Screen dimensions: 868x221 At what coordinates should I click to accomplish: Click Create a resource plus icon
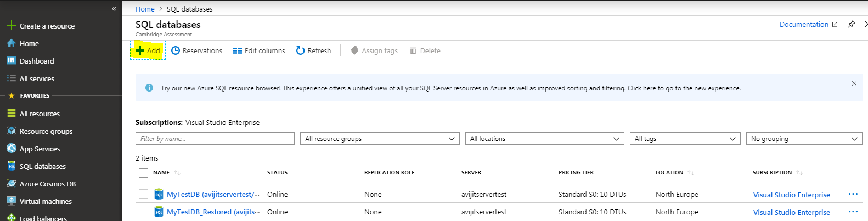click(11, 26)
